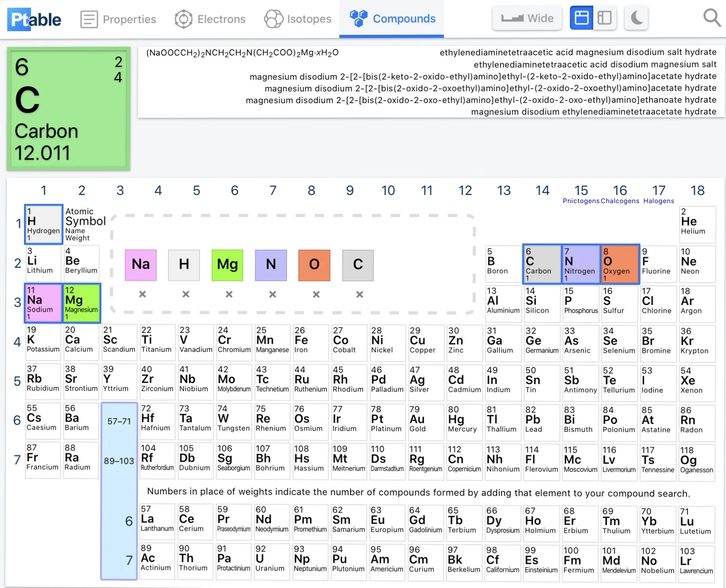The width and height of the screenshot is (726, 588).
Task: Toggle the Wide table view
Action: pyautogui.click(x=527, y=18)
